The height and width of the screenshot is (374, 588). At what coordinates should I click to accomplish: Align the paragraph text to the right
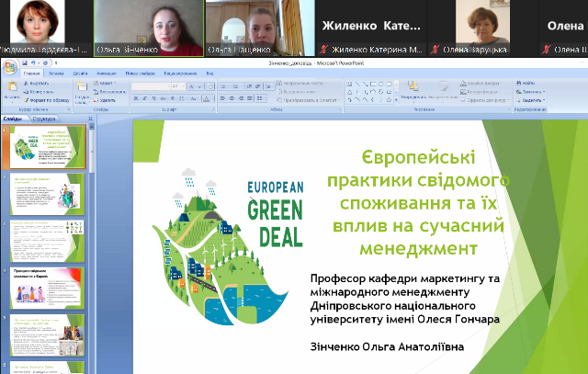point(241,98)
